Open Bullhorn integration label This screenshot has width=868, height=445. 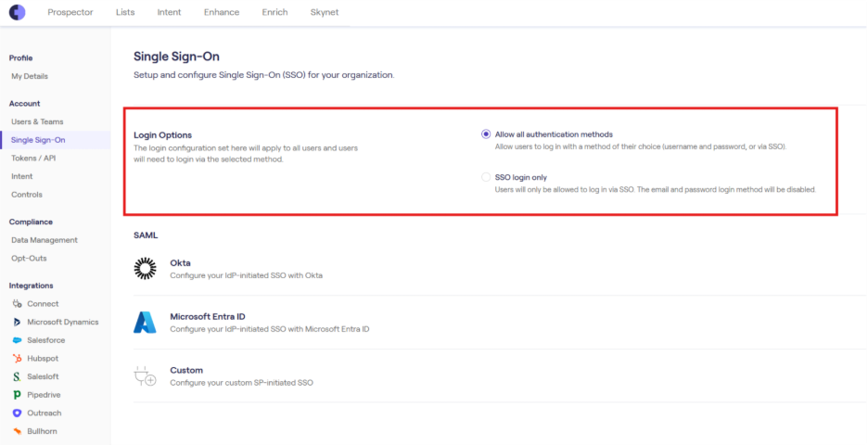pyautogui.click(x=42, y=432)
